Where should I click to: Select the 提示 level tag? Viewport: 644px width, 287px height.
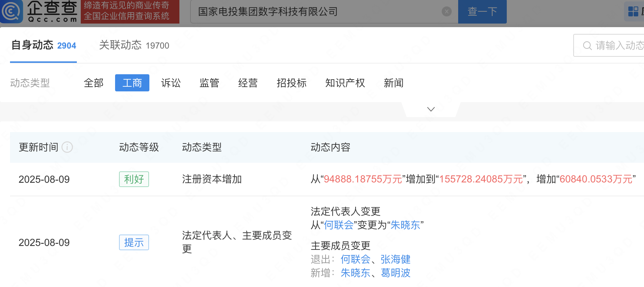click(x=134, y=242)
